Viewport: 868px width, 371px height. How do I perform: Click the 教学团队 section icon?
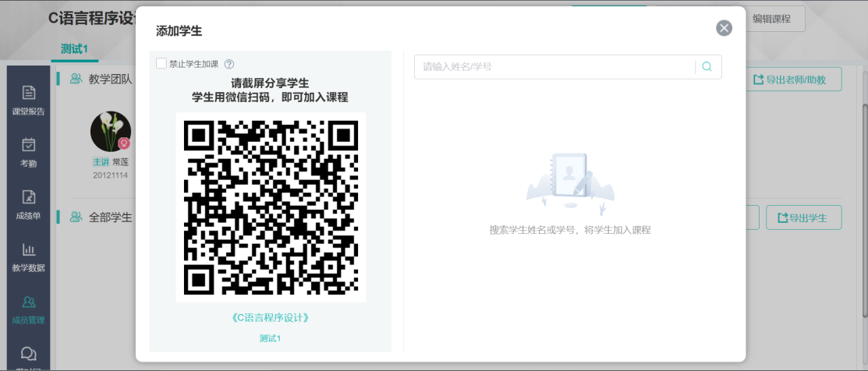pos(76,79)
